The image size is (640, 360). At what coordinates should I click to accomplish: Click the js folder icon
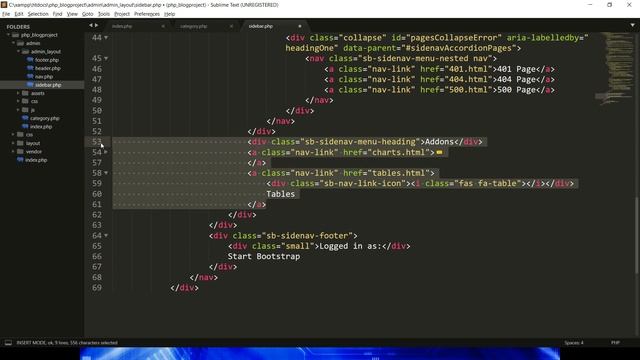[25, 110]
